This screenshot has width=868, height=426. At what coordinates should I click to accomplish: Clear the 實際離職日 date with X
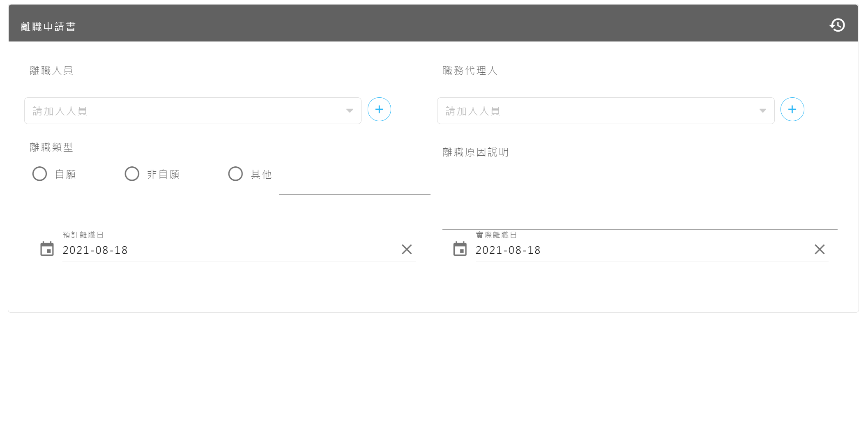click(819, 249)
